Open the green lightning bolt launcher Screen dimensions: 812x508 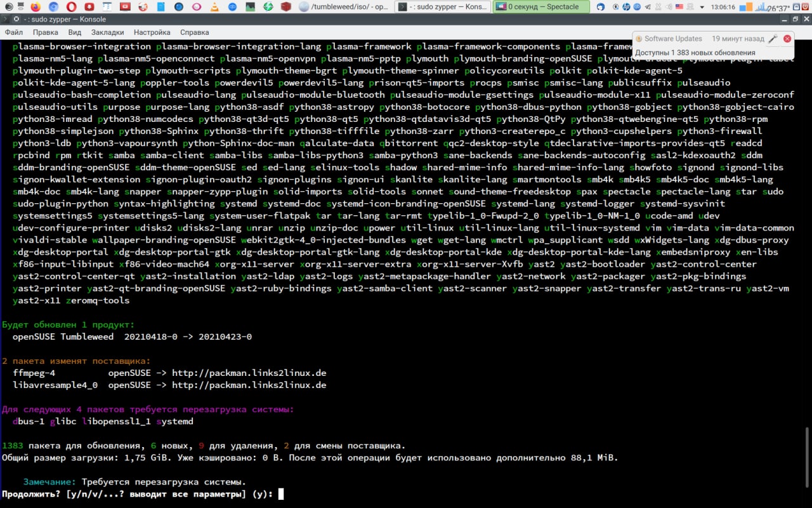pos(268,6)
